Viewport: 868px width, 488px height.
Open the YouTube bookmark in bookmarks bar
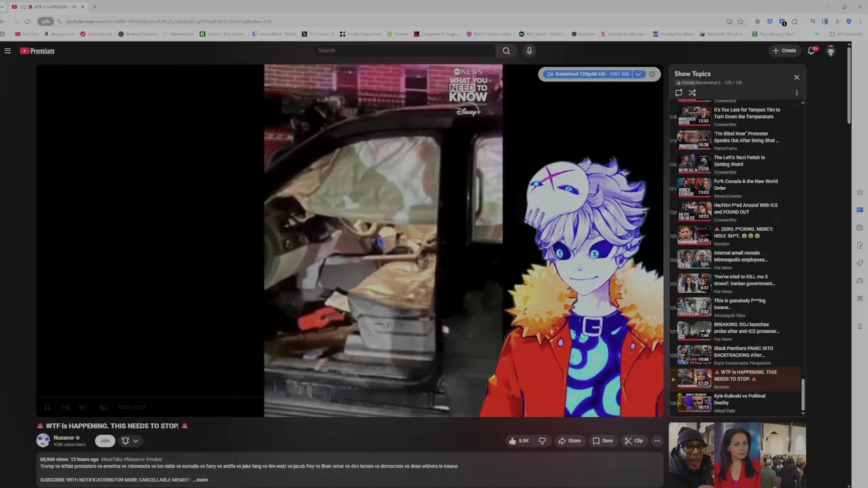[26, 34]
